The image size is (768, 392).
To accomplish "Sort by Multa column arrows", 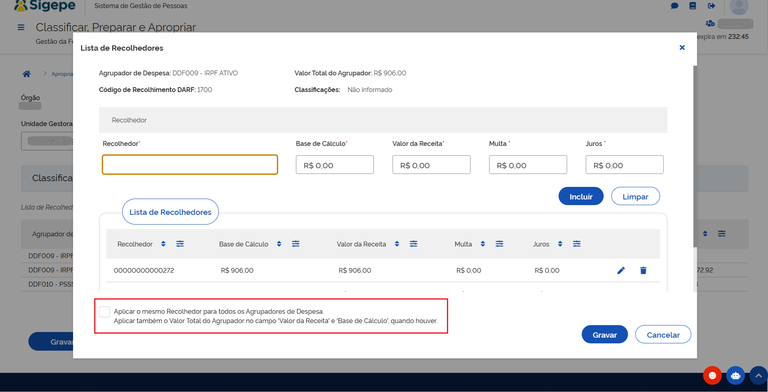I will tap(482, 244).
